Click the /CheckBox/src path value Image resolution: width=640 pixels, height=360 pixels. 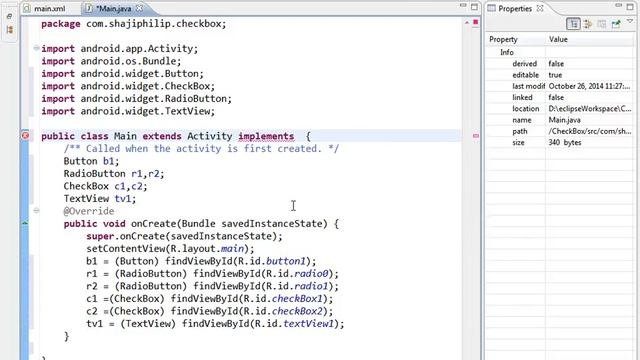coord(590,131)
